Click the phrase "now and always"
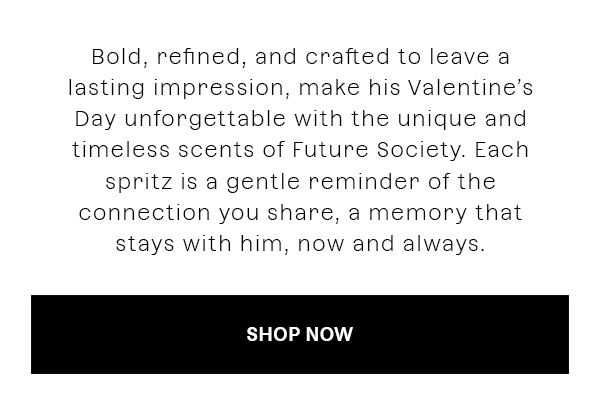The width and height of the screenshot is (600, 408). [x=391, y=243]
